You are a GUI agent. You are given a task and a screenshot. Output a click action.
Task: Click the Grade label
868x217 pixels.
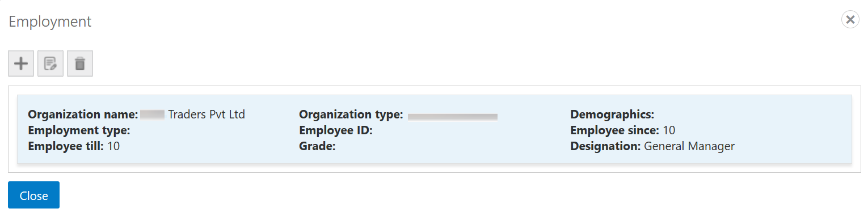click(317, 146)
